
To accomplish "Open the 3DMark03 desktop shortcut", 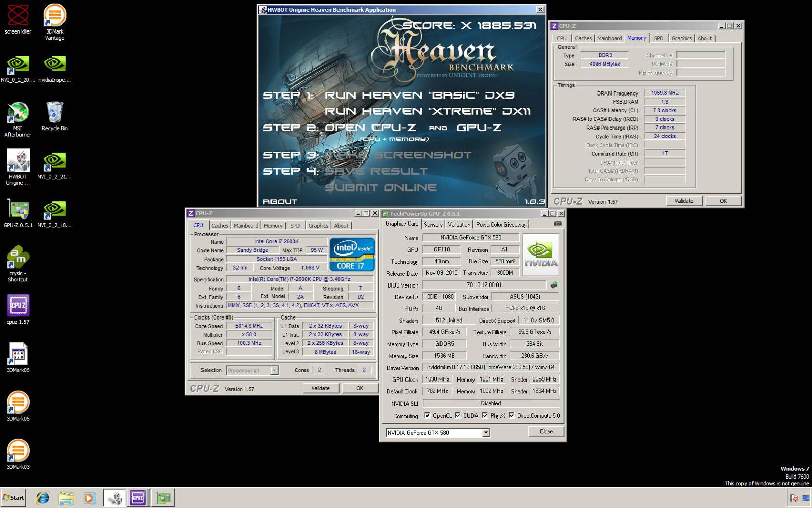I will pyautogui.click(x=18, y=454).
